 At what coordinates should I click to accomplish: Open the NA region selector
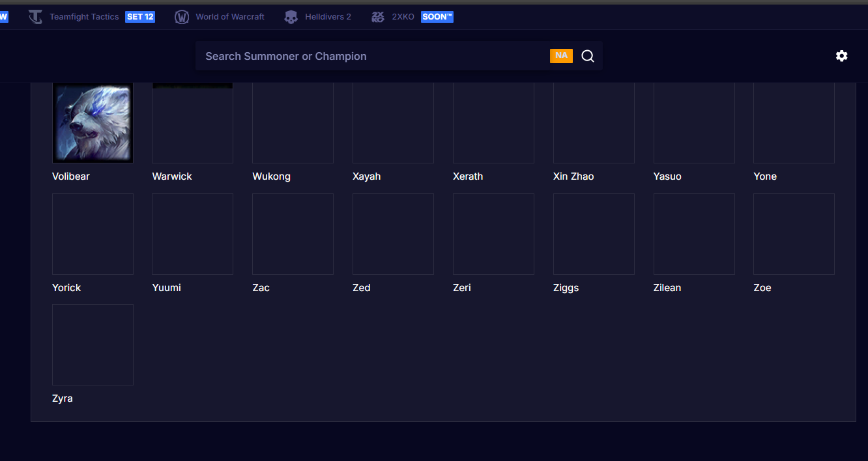(561, 56)
